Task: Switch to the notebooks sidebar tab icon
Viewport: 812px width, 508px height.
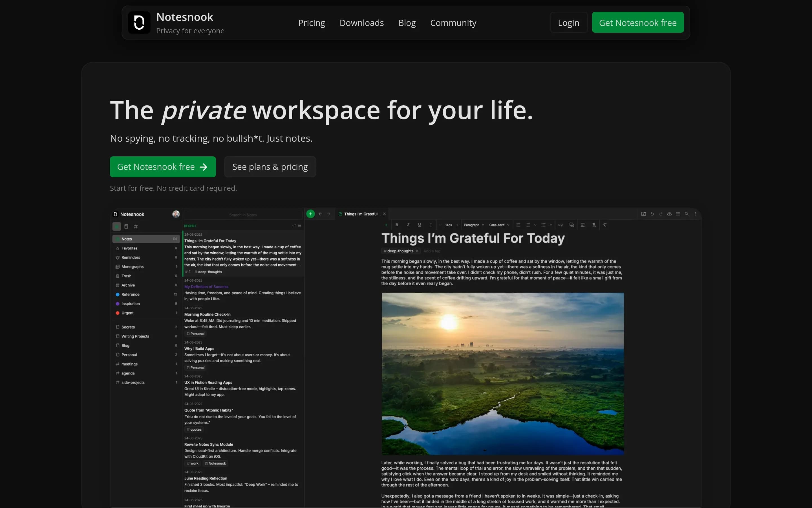Action: pos(126,226)
